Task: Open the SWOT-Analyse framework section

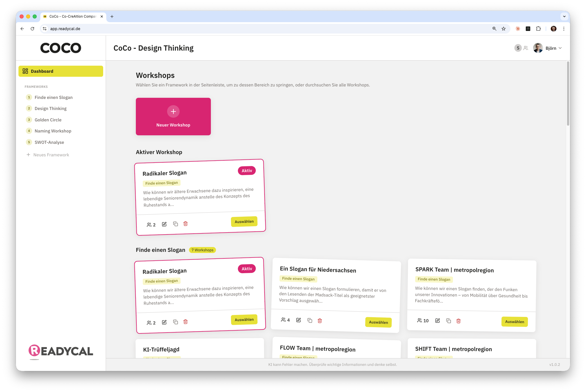Action: 49,142
